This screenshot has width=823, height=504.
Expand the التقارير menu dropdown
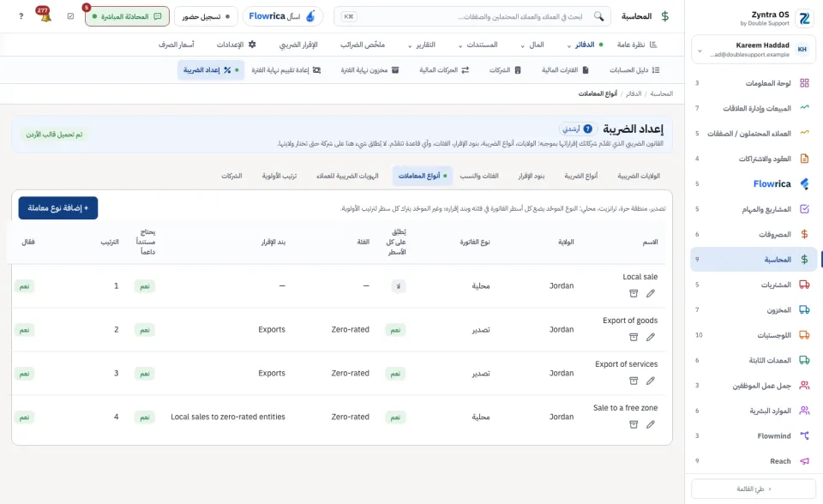(x=422, y=45)
